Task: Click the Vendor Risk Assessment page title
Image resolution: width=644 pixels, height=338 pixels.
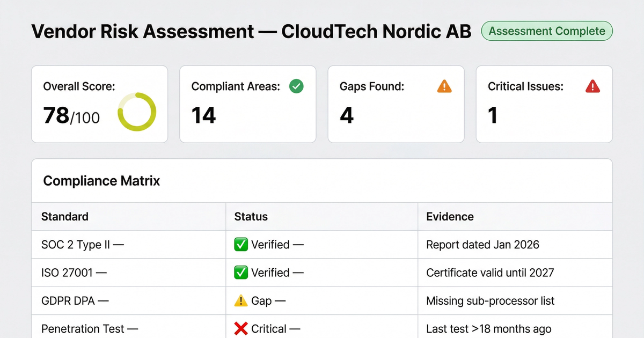Action: (x=251, y=32)
